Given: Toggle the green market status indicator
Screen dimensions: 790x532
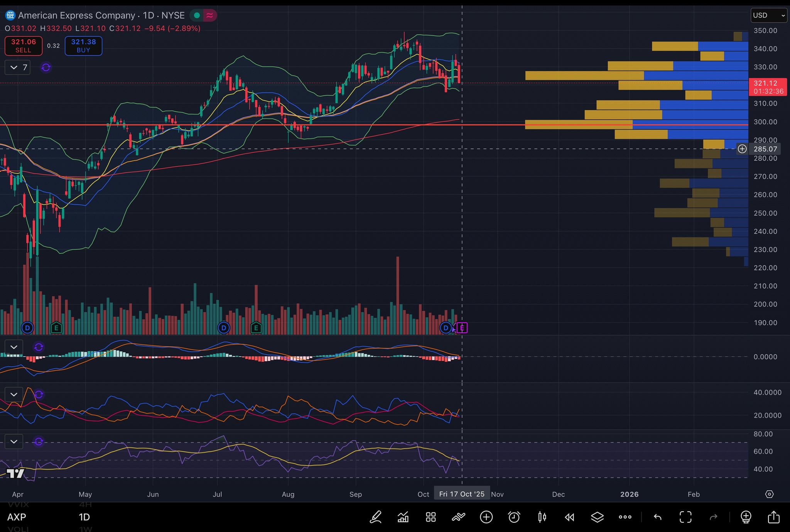Looking at the screenshot, I should click(197, 15).
